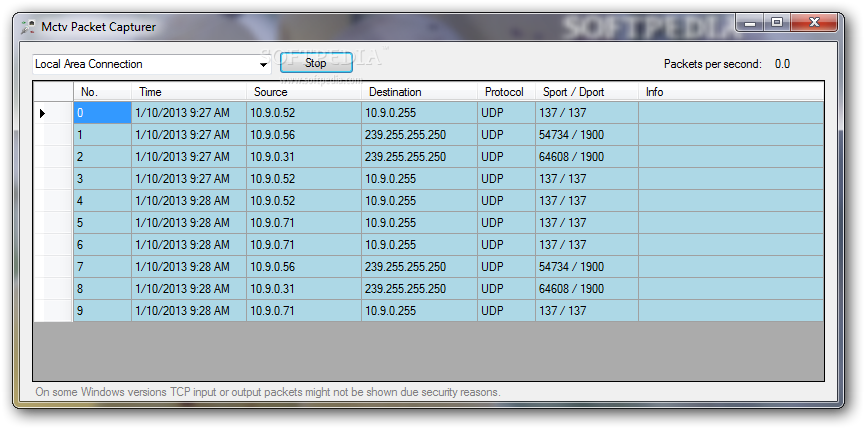
Task: Click the Destination column header
Action: 419,92
